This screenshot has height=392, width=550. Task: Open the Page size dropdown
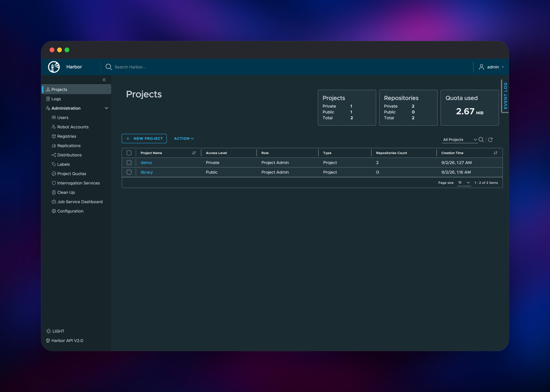[x=464, y=183]
